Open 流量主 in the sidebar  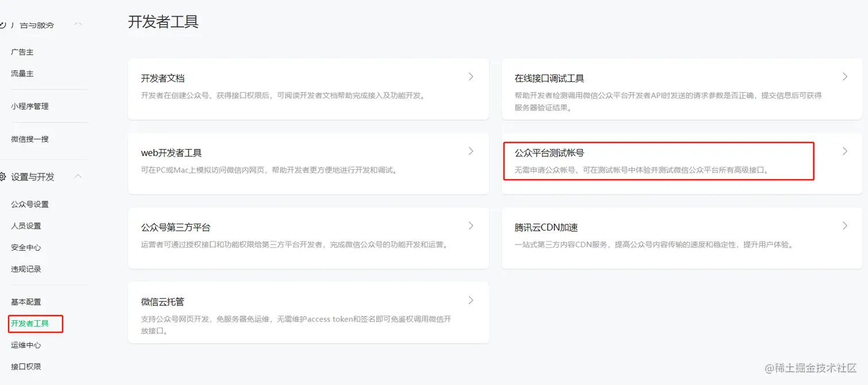pyautogui.click(x=22, y=74)
